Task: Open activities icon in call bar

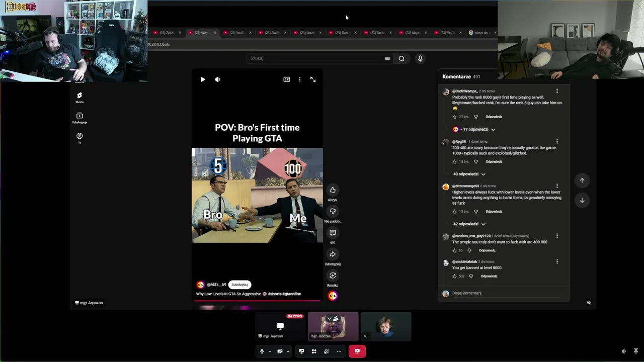Action: point(314,351)
